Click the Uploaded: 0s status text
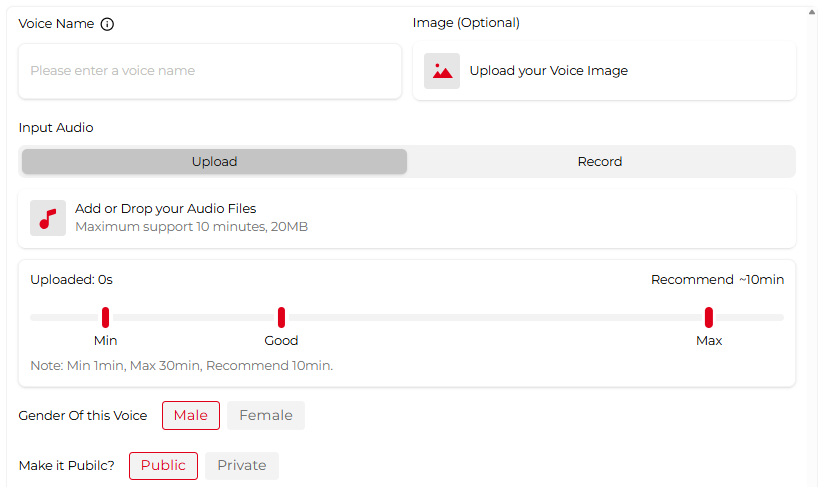818x487 pixels. (71, 280)
